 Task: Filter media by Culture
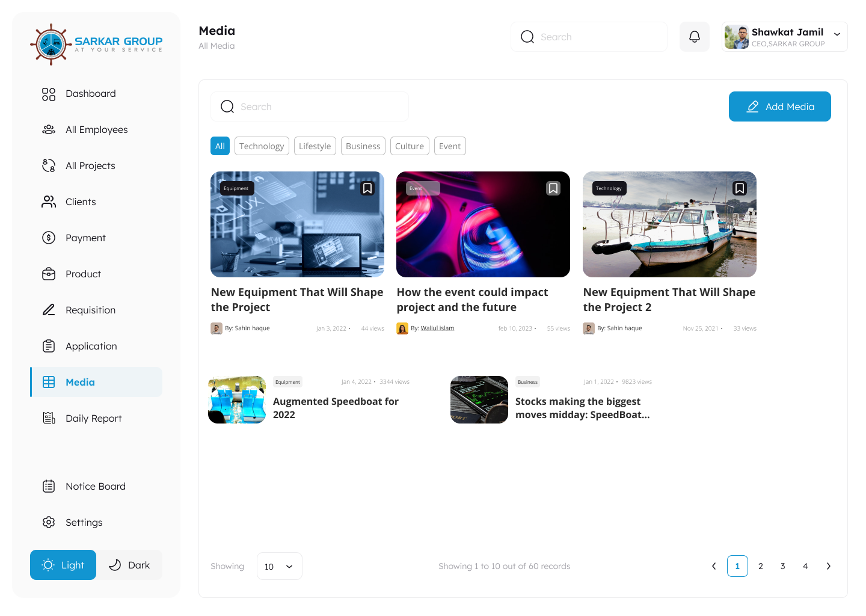(x=410, y=146)
